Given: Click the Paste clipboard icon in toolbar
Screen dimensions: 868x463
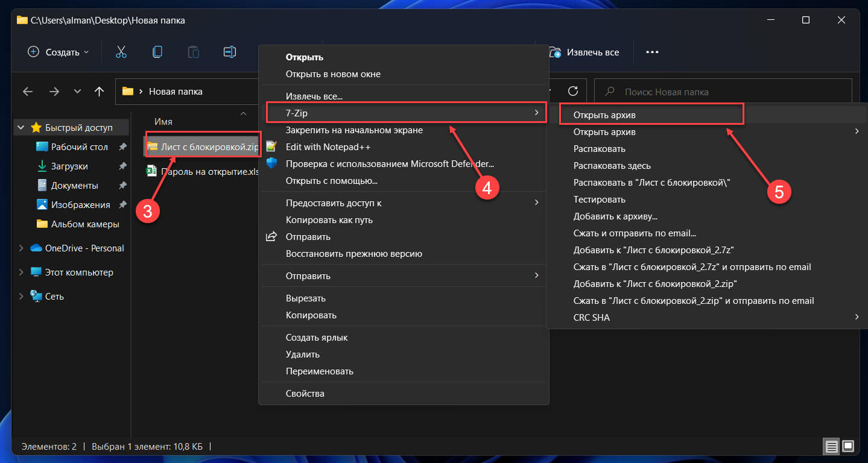Looking at the screenshot, I should click(x=194, y=52).
